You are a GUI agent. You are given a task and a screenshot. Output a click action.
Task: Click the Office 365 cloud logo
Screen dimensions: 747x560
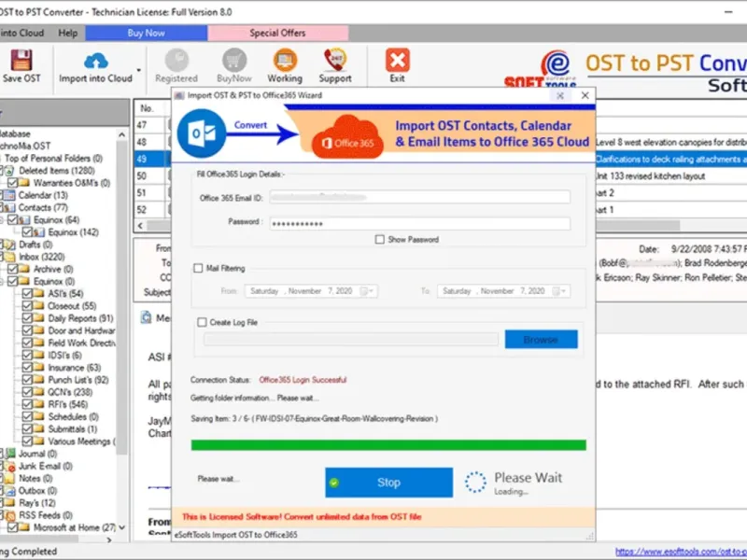click(347, 137)
